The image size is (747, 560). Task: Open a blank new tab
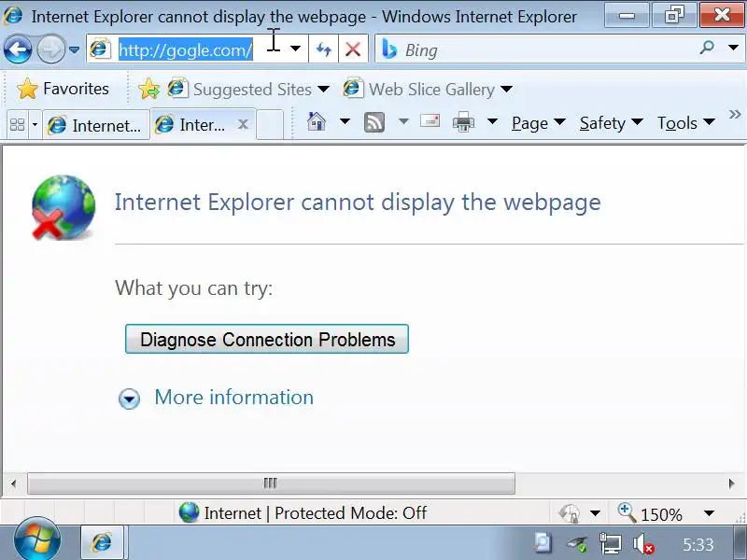click(x=270, y=125)
